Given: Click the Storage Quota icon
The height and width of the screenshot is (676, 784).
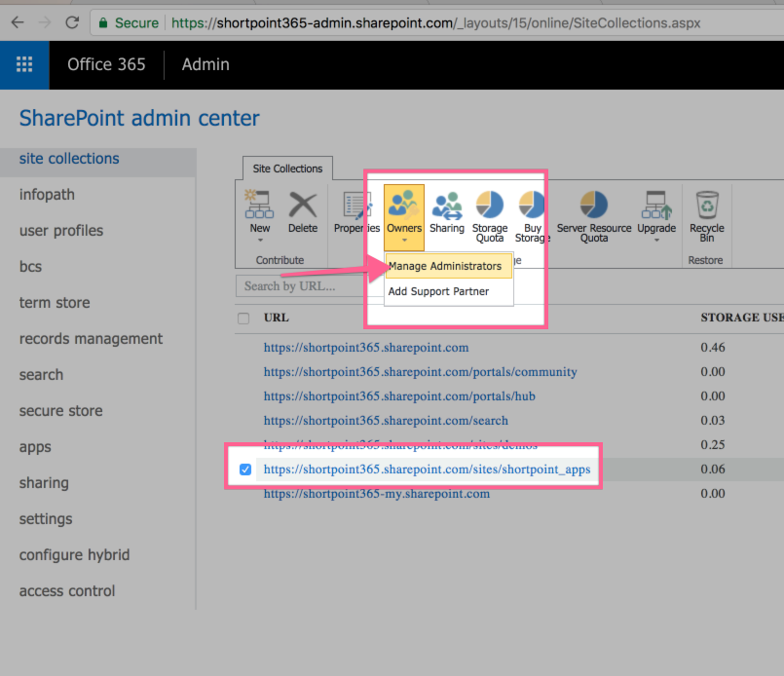Looking at the screenshot, I should tap(489, 209).
